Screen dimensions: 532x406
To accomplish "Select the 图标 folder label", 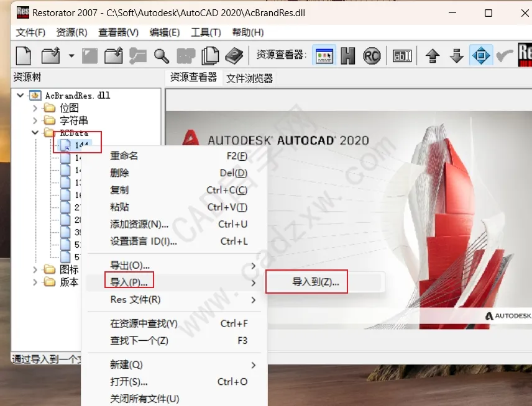I will coord(69,270).
